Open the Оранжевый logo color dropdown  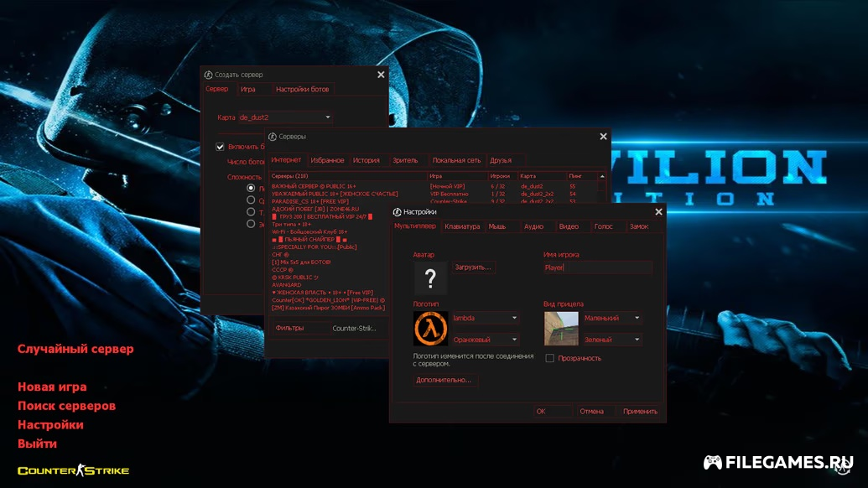(486, 340)
